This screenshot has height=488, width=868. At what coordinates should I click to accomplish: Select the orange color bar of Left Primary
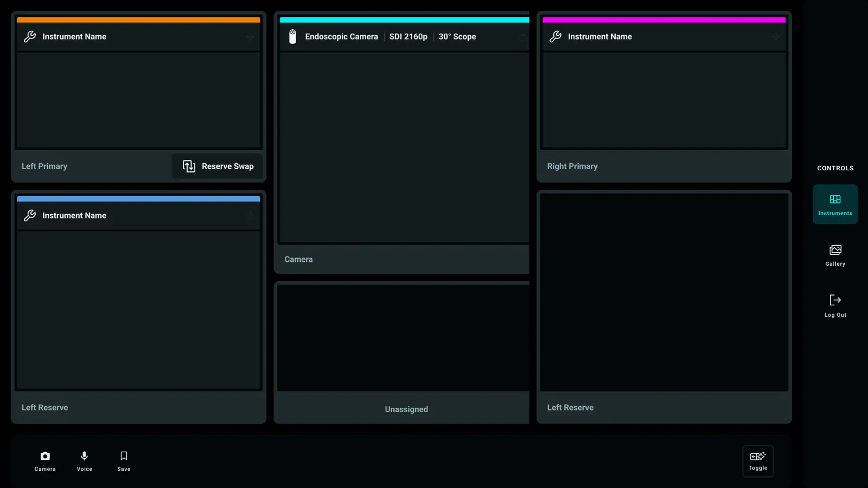[138, 20]
